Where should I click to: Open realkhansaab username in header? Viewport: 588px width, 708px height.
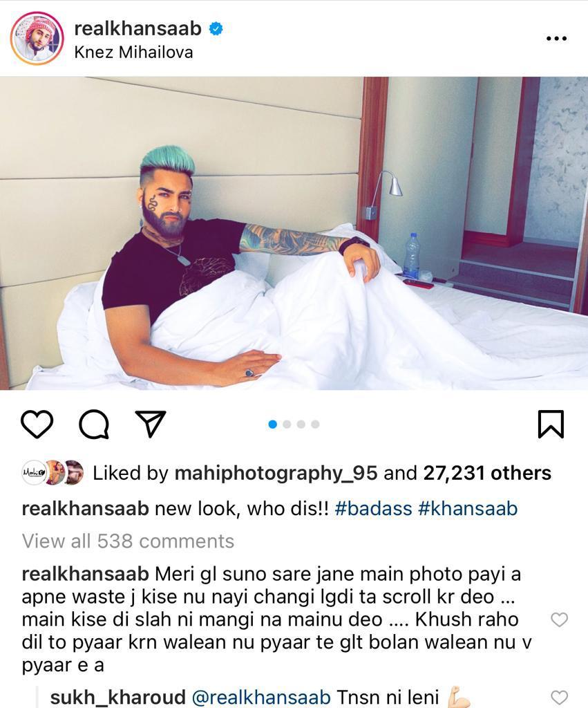(x=137, y=28)
